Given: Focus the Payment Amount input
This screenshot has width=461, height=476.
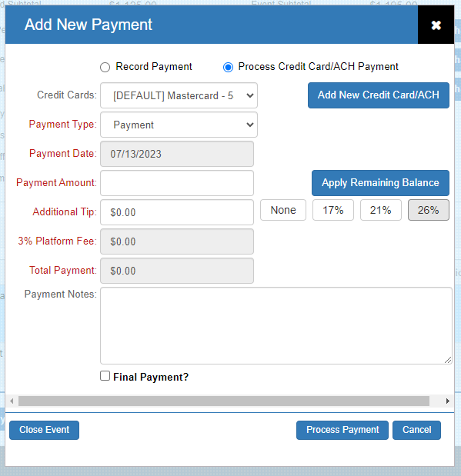Looking at the screenshot, I should pos(177,183).
